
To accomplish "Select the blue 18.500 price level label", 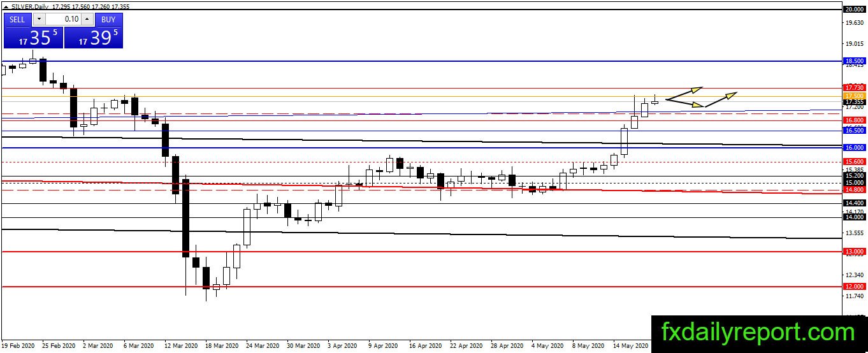I will (x=854, y=61).
